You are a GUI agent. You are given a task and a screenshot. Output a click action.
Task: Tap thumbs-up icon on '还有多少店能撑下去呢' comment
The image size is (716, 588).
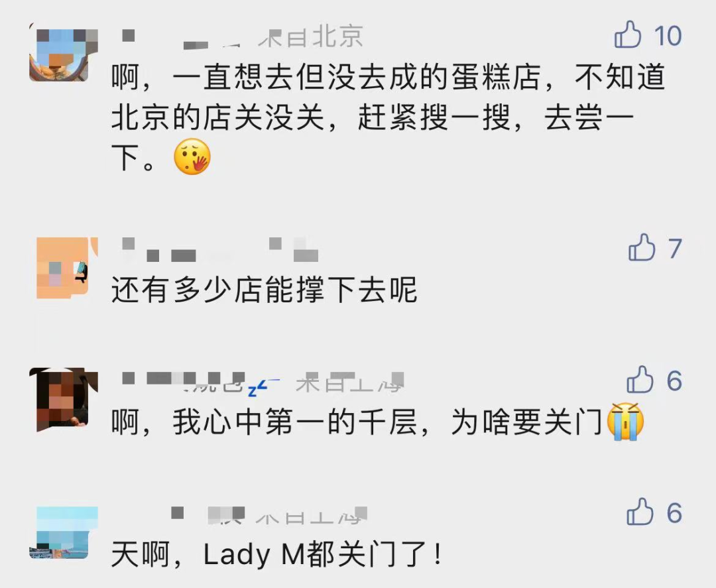tap(642, 247)
